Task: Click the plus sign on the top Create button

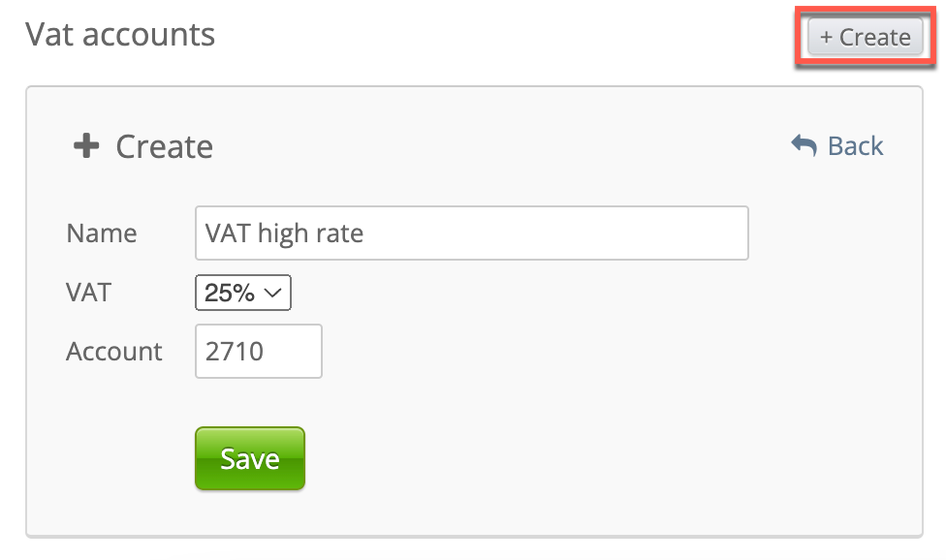Action: [x=826, y=38]
